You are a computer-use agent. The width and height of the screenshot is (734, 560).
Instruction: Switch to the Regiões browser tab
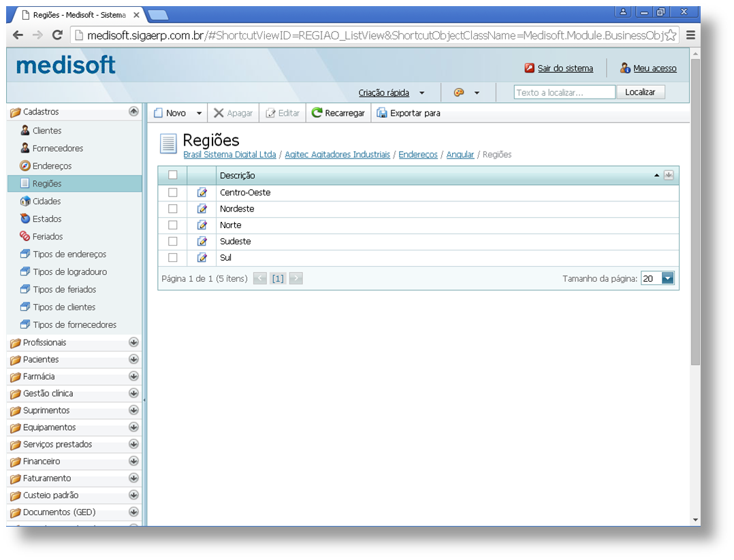point(80,15)
